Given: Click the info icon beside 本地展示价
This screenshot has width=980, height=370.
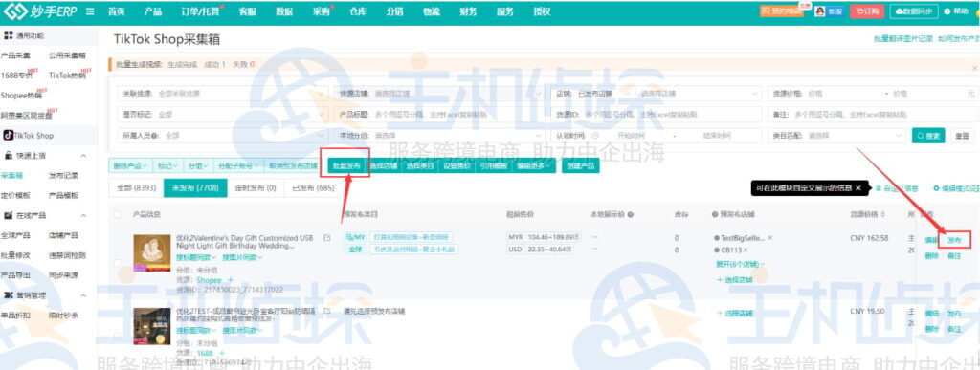Looking at the screenshot, I should coord(631,214).
